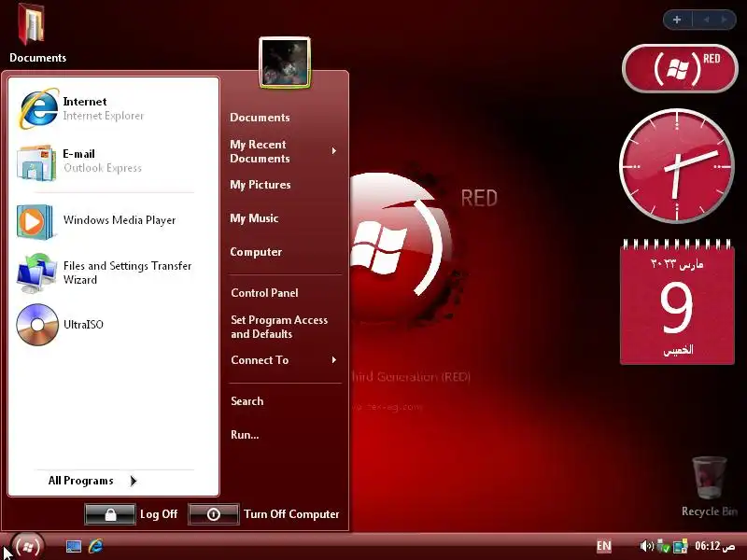Click the All Programs label

click(x=81, y=481)
